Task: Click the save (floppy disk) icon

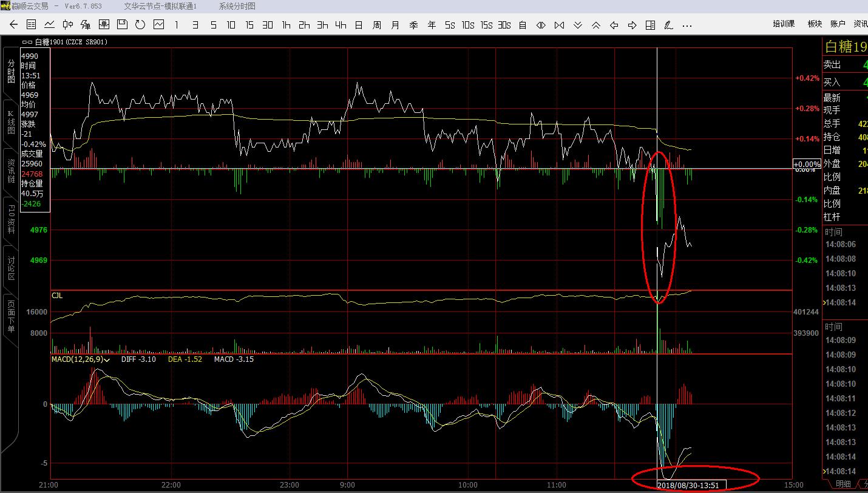Action: (x=122, y=25)
